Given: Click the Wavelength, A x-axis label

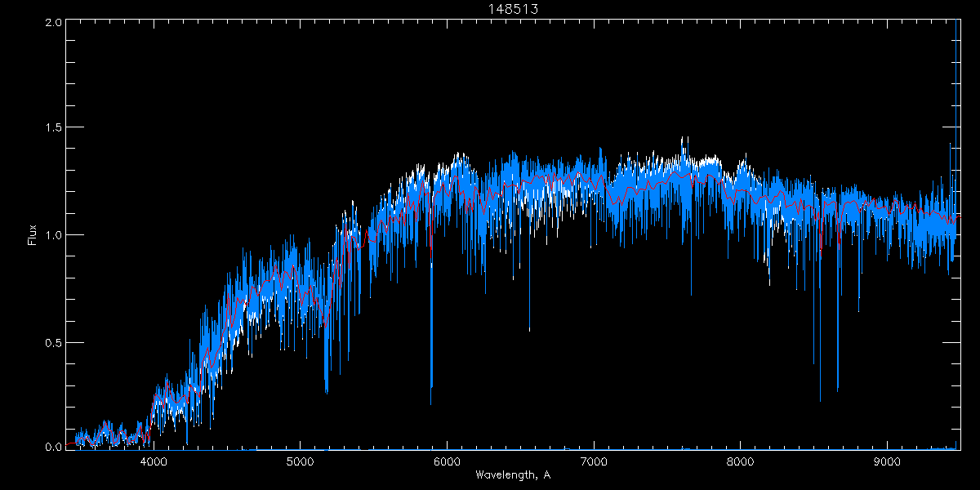Looking at the screenshot, I should pyautogui.click(x=512, y=475).
